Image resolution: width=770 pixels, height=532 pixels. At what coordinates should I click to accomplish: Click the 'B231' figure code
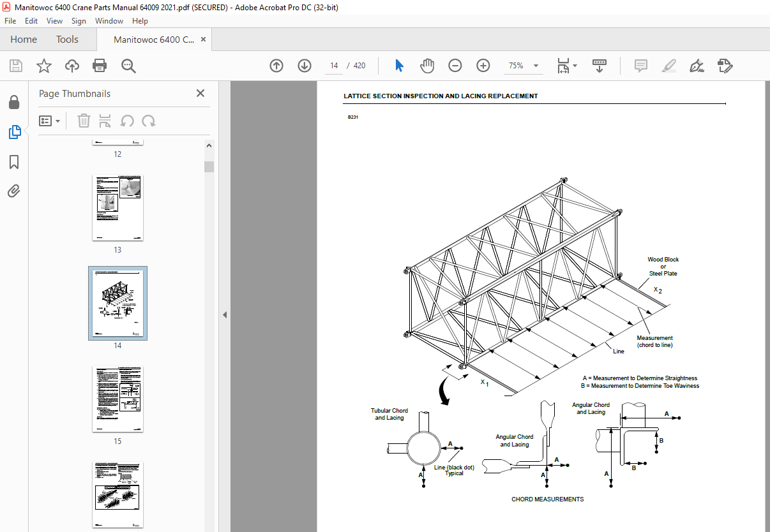[353, 117]
